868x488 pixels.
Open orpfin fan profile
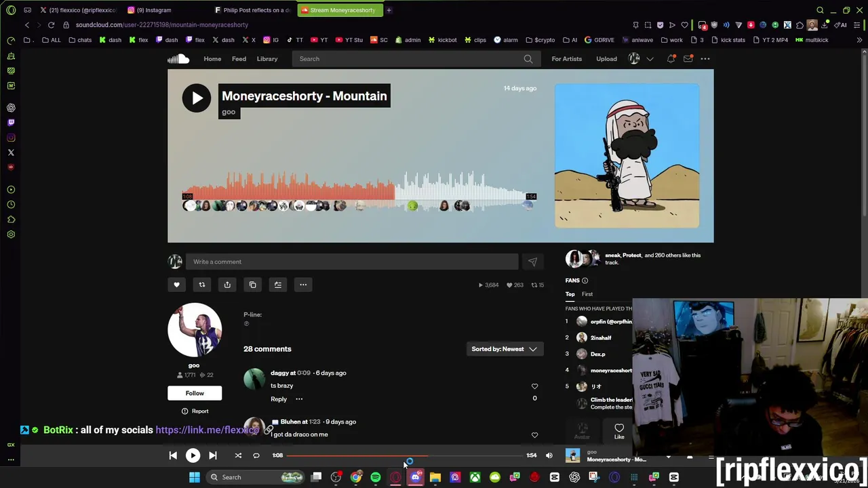[611, 322]
